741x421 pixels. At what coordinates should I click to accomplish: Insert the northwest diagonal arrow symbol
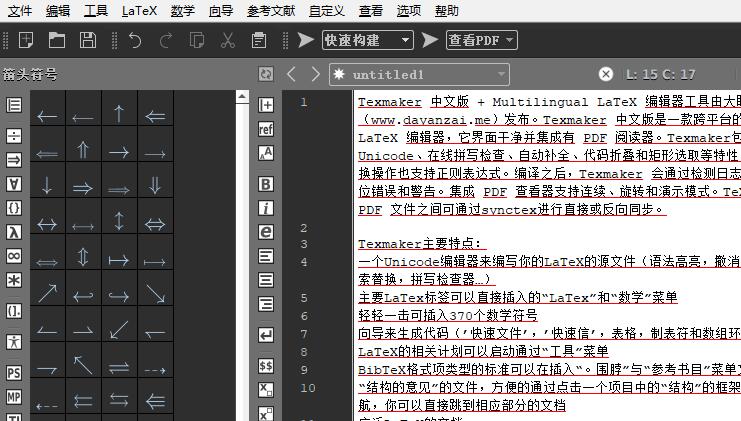pos(83,365)
